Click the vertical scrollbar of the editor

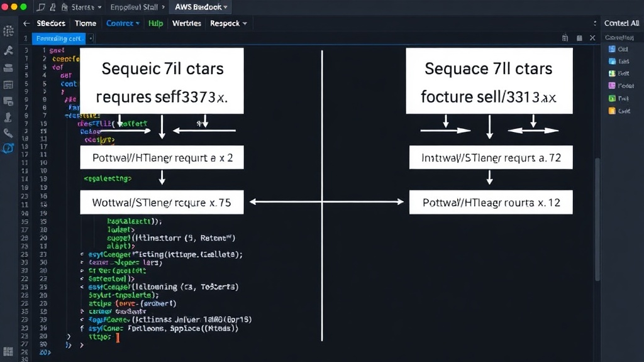coord(597,219)
